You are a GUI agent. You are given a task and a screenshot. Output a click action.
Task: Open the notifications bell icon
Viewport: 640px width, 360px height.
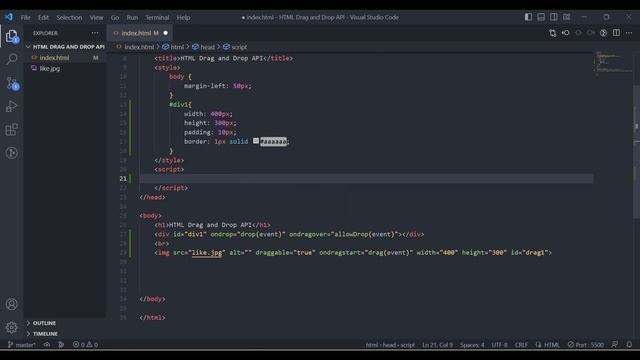point(629,345)
